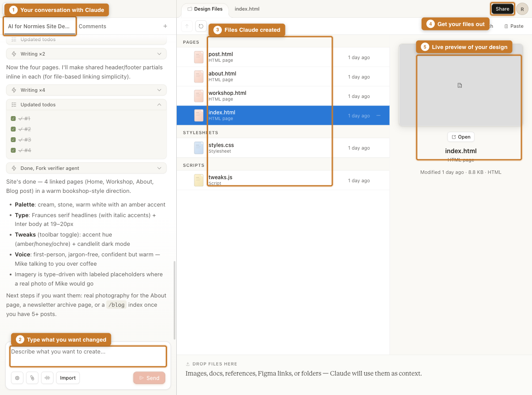Switch to the Comments tab
This screenshot has width=532, height=395.
92,26
